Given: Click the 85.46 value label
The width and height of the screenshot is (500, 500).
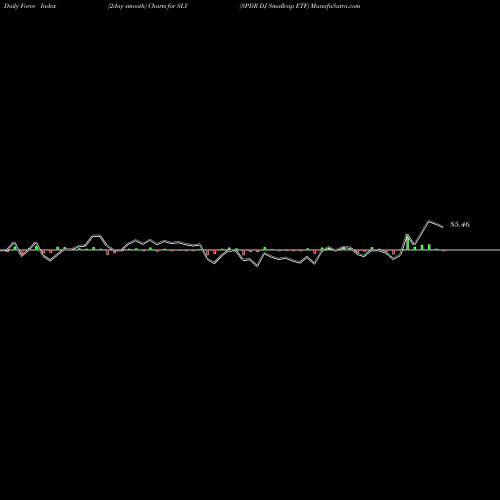Looking at the screenshot, I should (460, 224).
